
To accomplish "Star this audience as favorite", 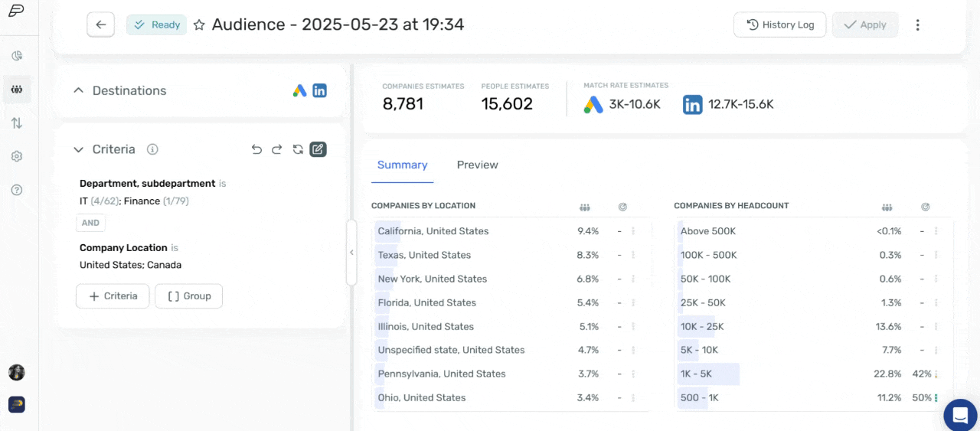I will (x=199, y=24).
